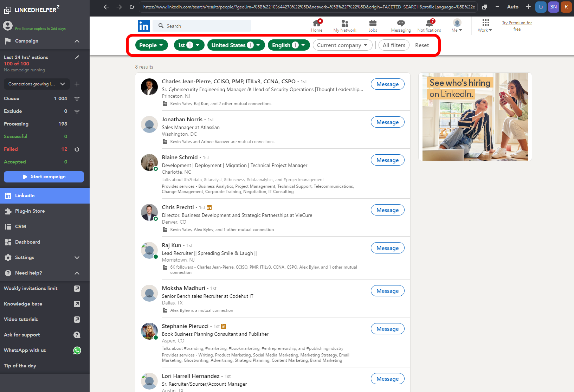This screenshot has height=392, width=574.
Task: Open the Me profile menu
Action: tap(457, 25)
